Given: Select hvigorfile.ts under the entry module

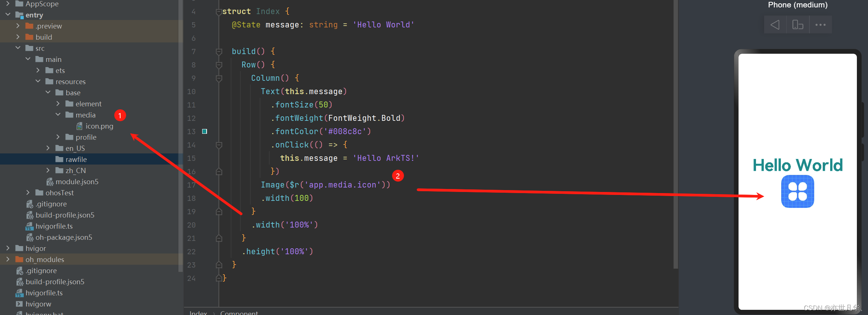Looking at the screenshot, I should 54,226.
